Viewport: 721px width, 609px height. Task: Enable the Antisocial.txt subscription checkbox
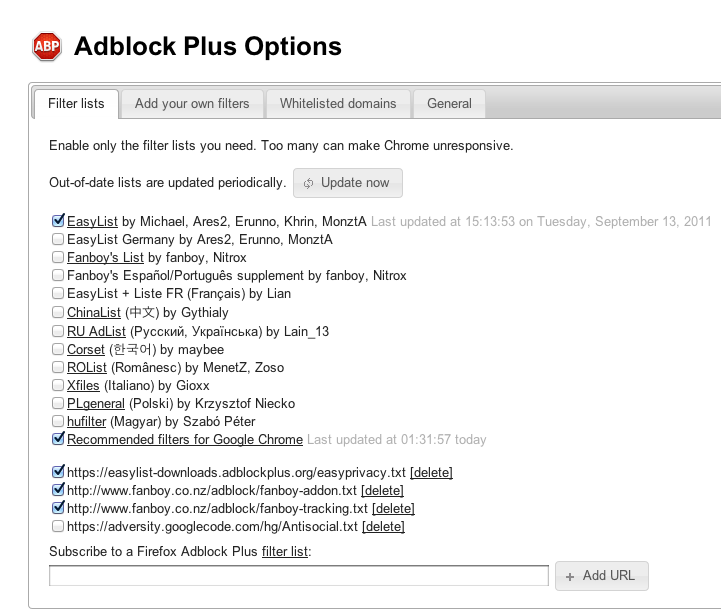click(58, 526)
